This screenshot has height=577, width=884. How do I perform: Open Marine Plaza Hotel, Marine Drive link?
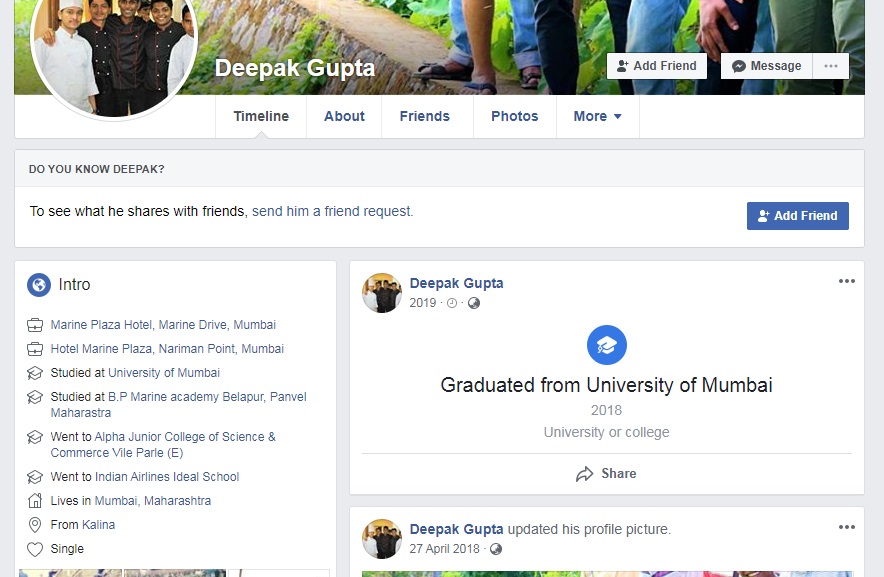pyautogui.click(x=163, y=325)
